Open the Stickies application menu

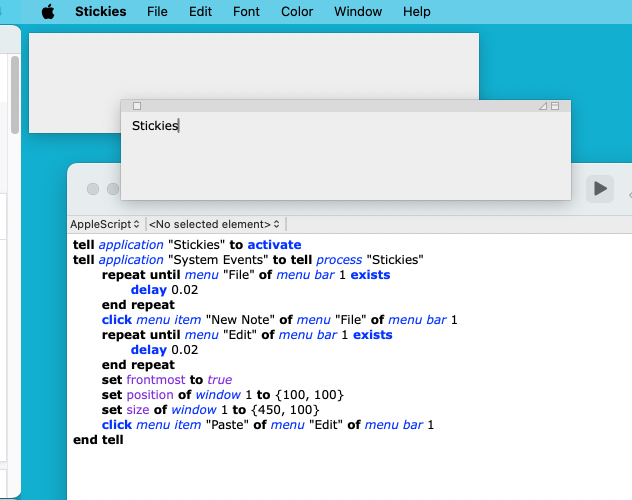tap(100, 12)
